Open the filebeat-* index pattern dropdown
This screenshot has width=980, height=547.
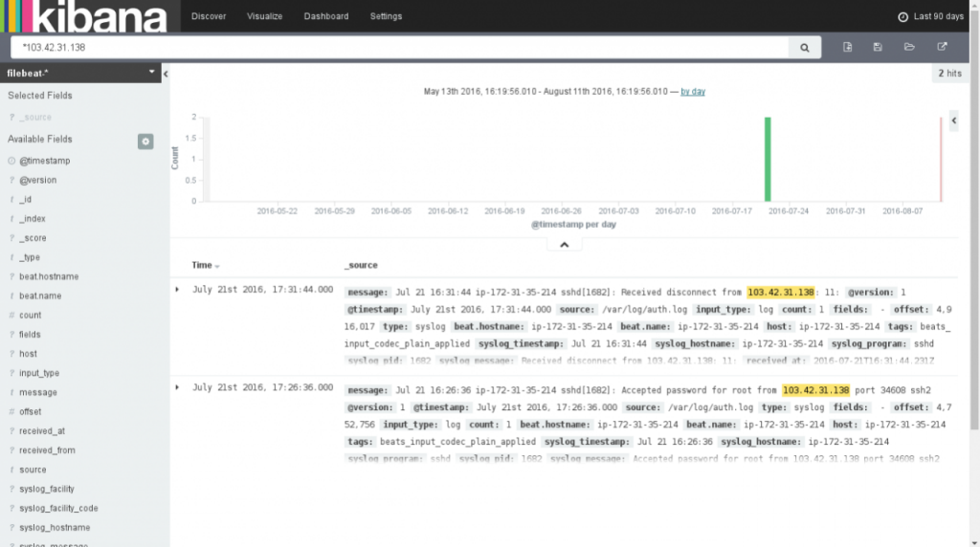click(80, 73)
